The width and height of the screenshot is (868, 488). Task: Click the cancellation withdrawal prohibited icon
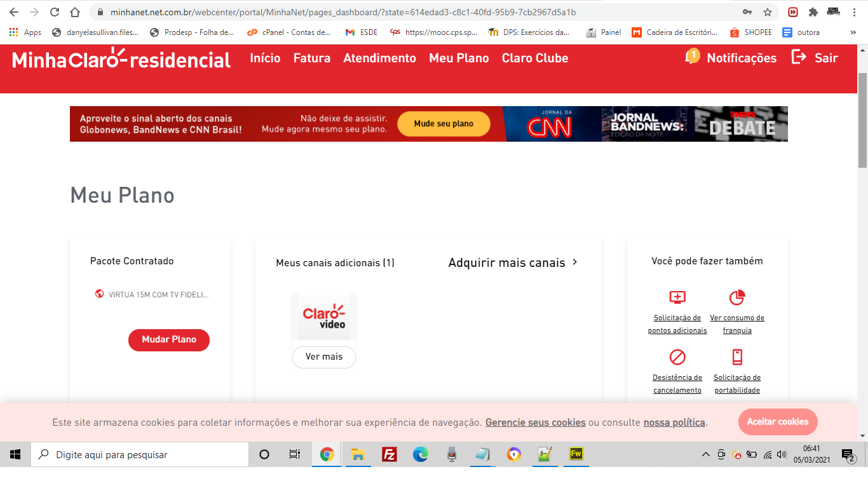pos(677,357)
